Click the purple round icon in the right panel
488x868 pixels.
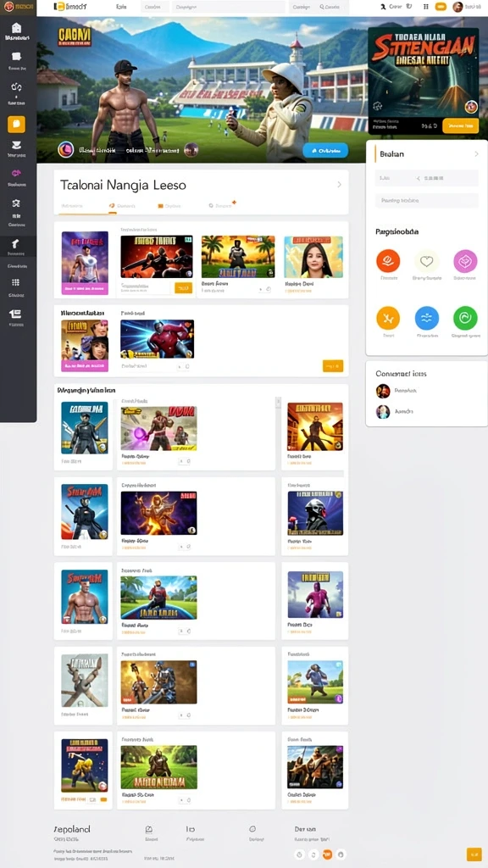(x=465, y=261)
